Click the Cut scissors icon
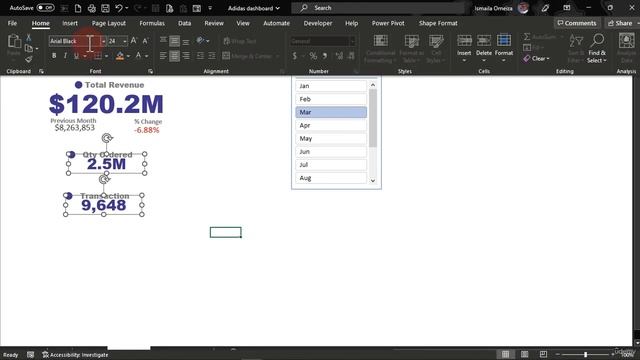Screen dimensions: 640x360 click(29, 38)
